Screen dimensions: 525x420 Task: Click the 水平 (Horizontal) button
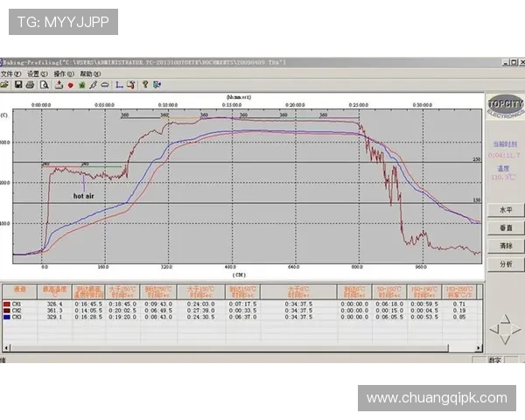coord(506,210)
